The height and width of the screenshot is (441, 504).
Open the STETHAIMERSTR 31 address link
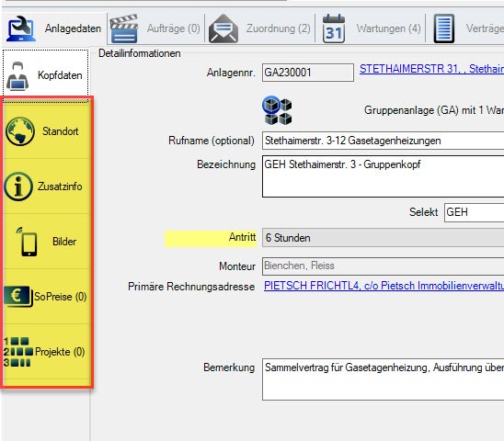[x=431, y=69]
